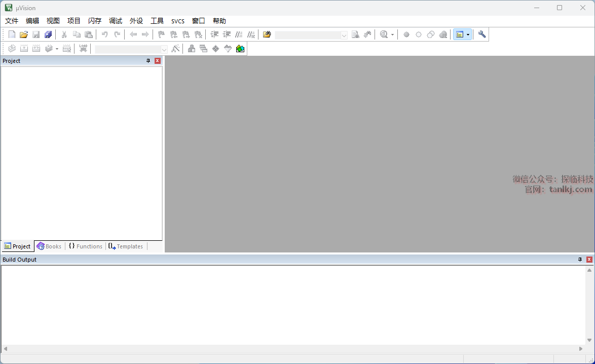Click the Save All icon
This screenshot has width=595, height=364.
(x=48, y=34)
